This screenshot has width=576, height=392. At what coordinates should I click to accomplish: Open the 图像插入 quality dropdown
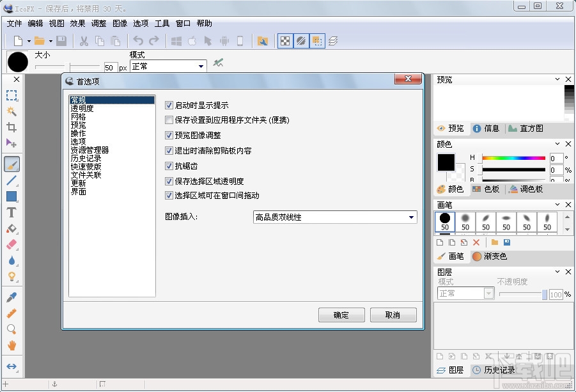coord(411,217)
